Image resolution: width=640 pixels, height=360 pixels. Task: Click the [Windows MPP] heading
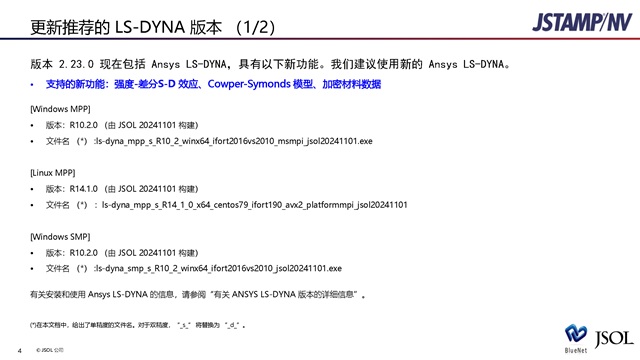point(60,109)
